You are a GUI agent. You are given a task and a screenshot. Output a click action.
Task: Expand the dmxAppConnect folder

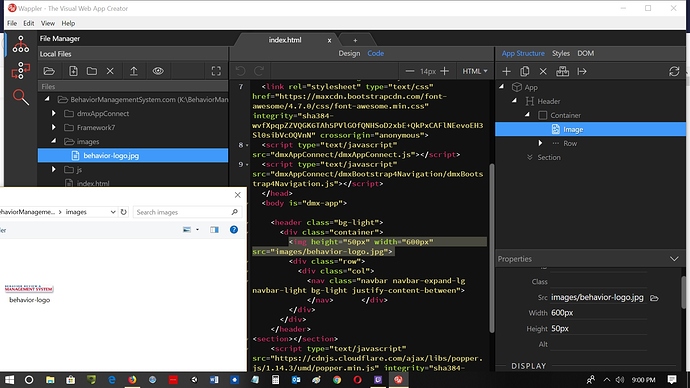54,113
